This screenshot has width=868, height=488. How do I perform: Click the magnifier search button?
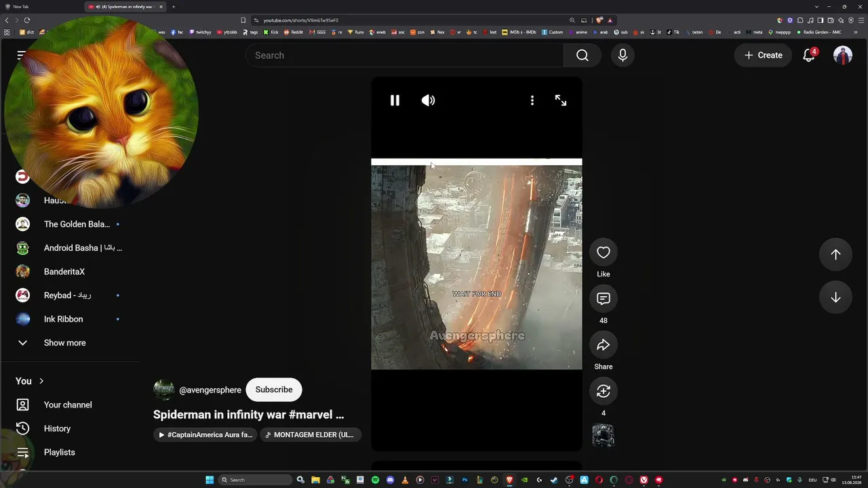tap(583, 56)
